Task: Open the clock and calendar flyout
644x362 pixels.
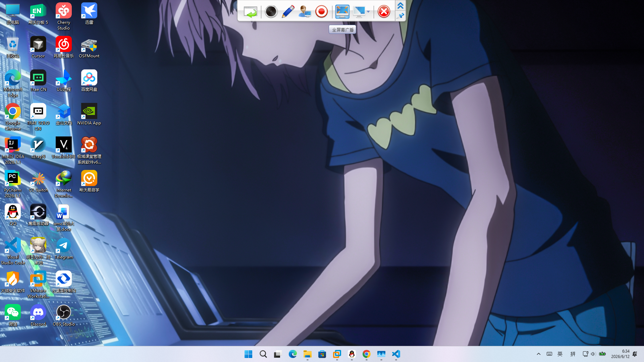Action: coord(620,354)
